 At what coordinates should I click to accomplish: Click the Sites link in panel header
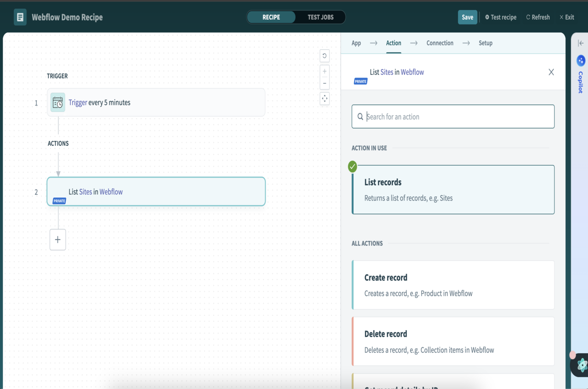coord(387,72)
